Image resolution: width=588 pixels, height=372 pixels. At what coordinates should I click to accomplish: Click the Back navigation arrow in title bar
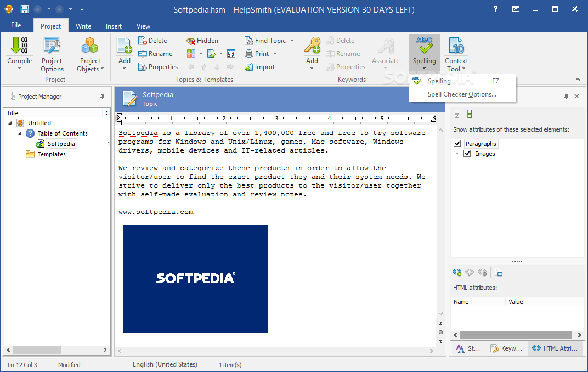pyautogui.click(x=37, y=9)
